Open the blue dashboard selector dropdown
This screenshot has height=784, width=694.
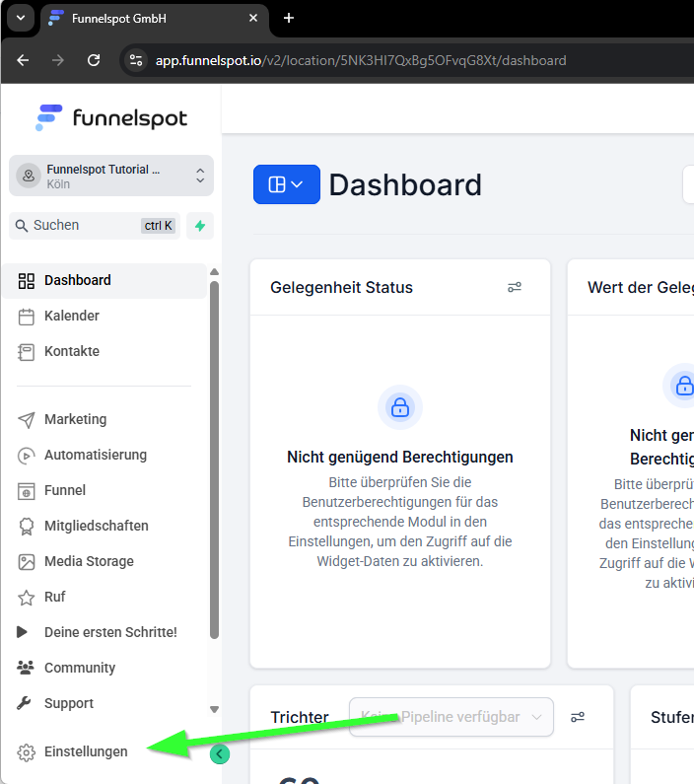(286, 184)
